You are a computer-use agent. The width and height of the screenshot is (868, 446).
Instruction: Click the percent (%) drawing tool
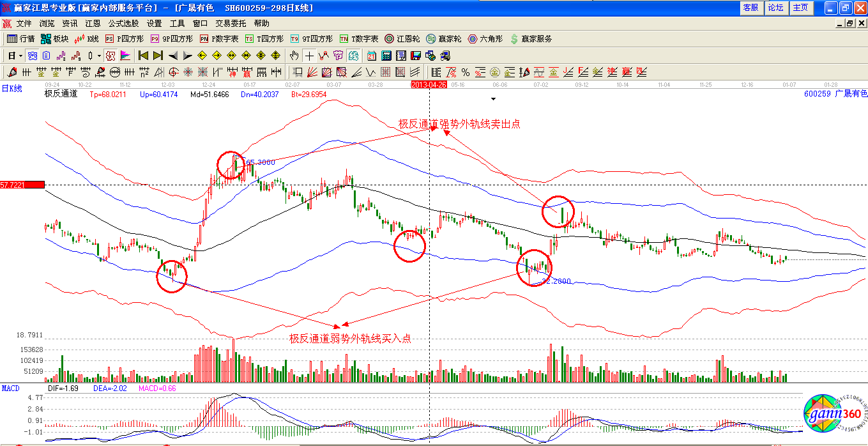465,72
